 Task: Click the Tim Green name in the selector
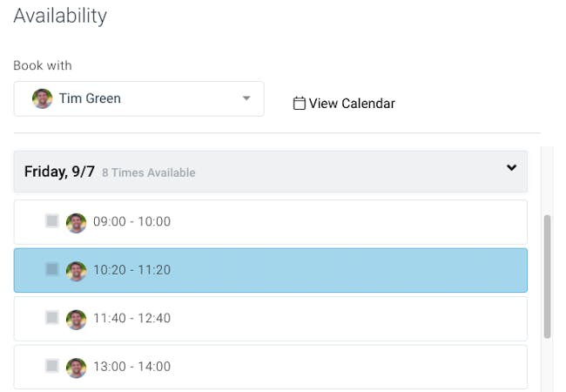pyautogui.click(x=90, y=98)
